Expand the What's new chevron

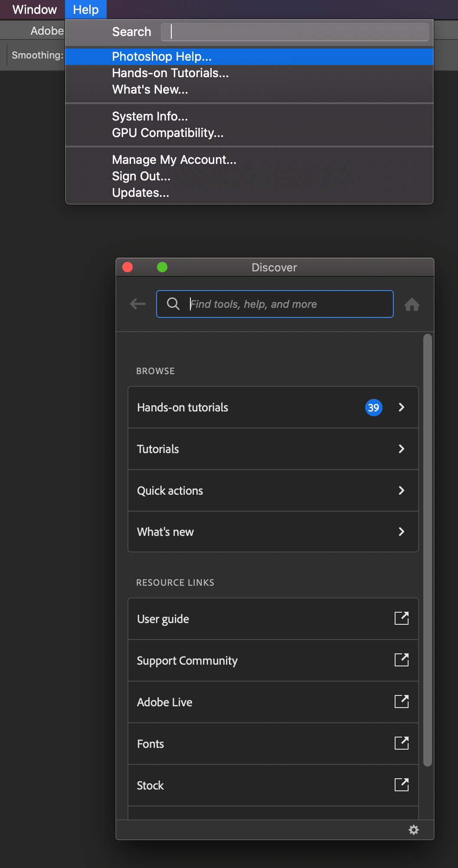coord(402,532)
